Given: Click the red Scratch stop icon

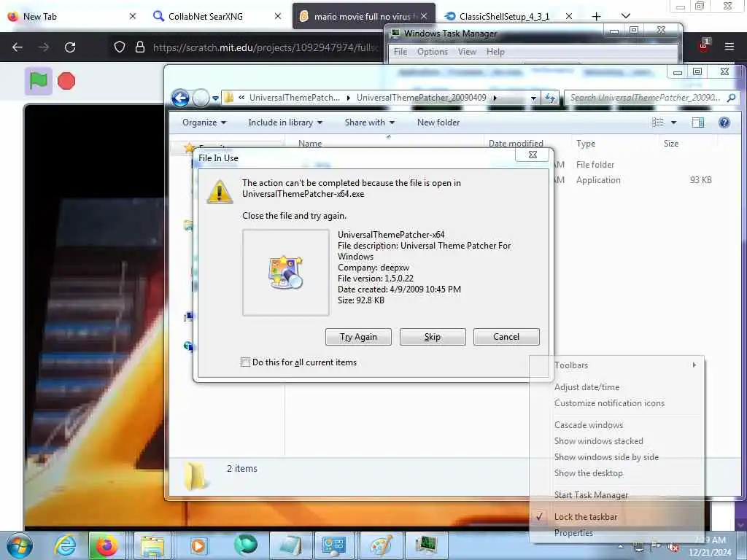Looking at the screenshot, I should pos(66,81).
